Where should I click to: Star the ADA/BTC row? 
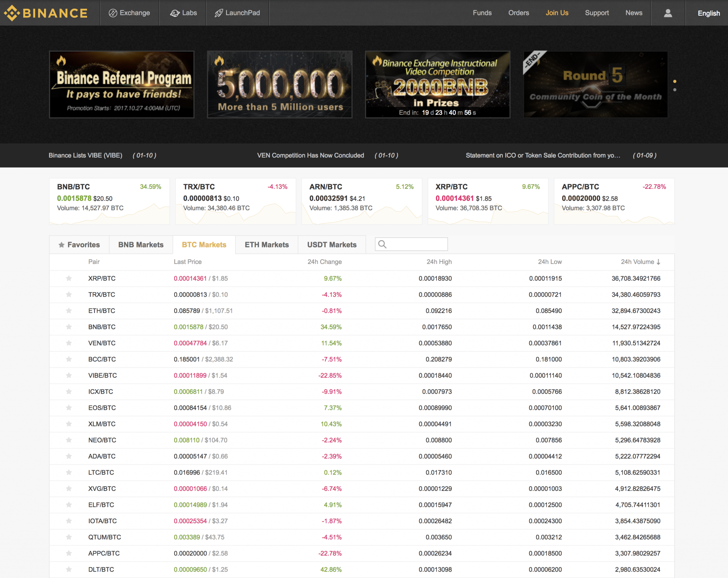point(69,456)
